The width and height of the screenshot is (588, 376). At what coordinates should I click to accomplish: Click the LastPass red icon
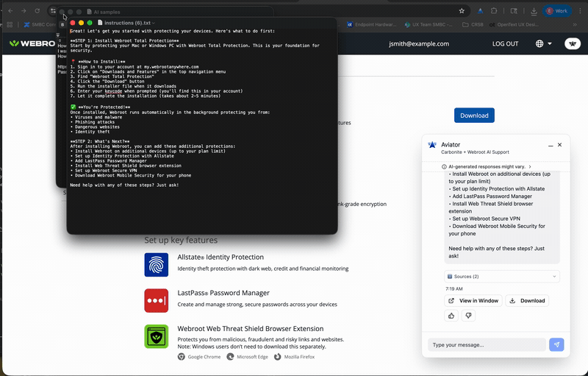(x=157, y=300)
